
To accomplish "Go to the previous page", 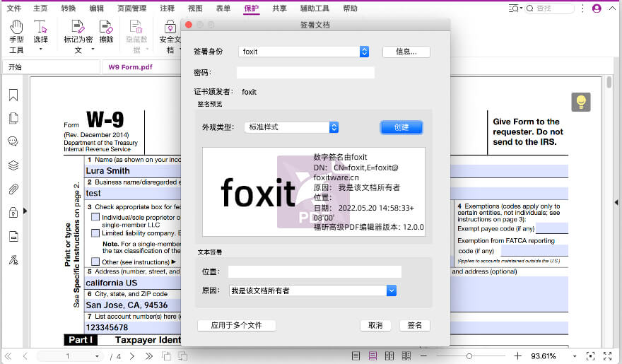I will 25,356.
